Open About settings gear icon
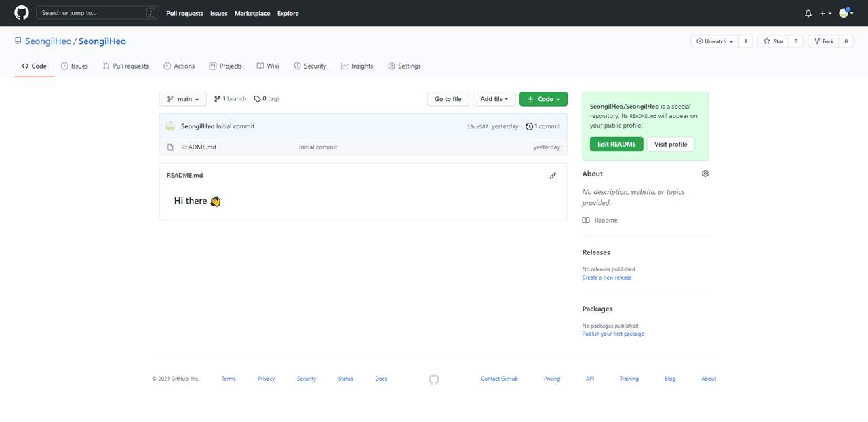 (705, 174)
